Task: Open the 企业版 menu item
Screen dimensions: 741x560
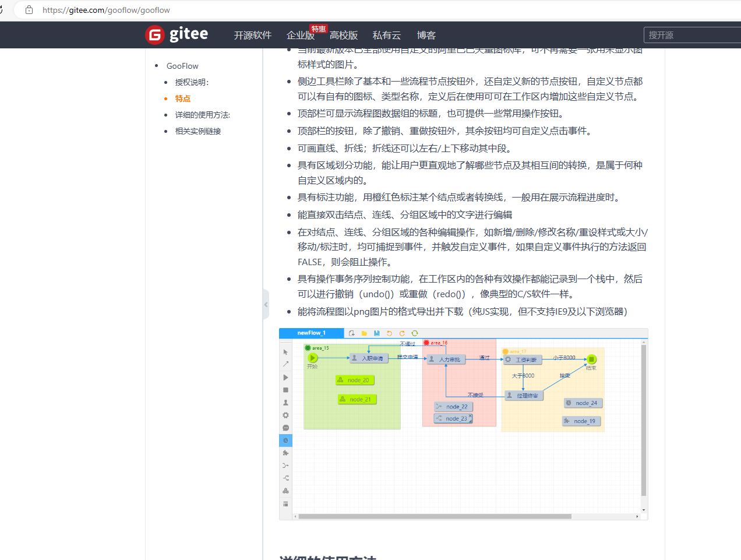Action: coord(300,36)
